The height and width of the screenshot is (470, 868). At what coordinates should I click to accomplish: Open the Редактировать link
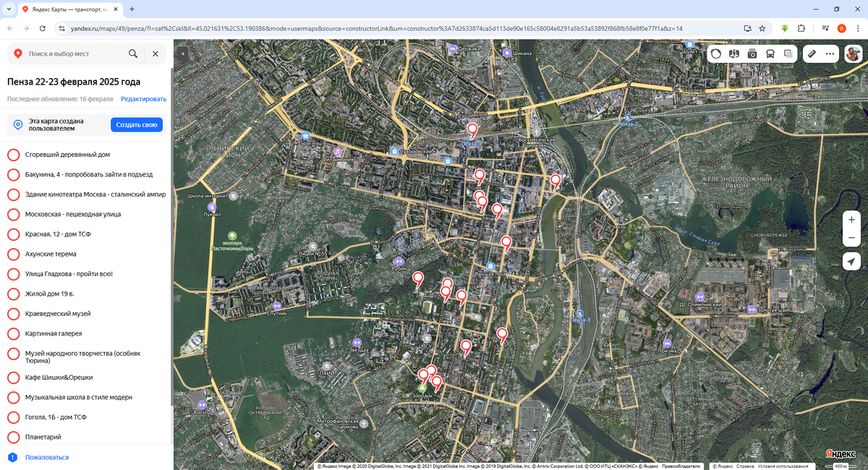pos(143,99)
